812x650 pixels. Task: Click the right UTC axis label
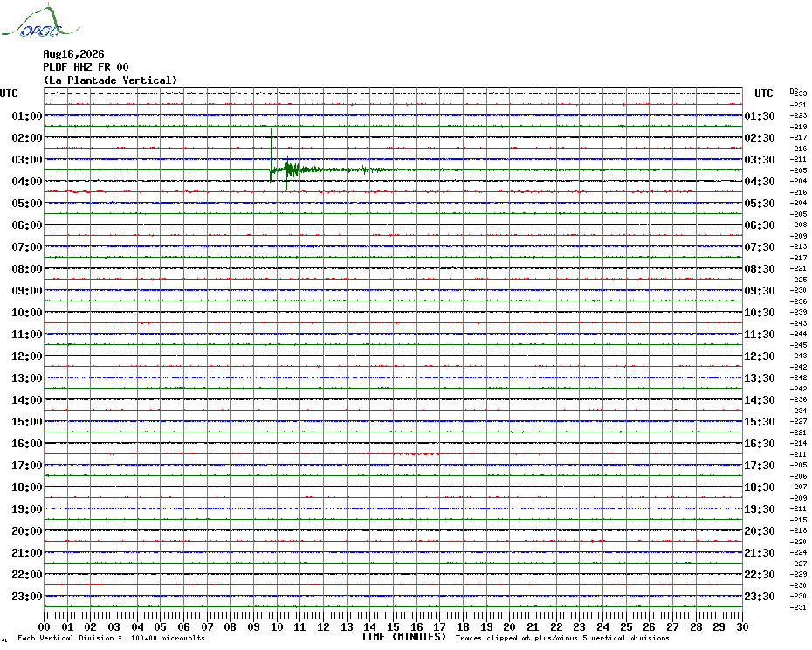click(x=763, y=93)
